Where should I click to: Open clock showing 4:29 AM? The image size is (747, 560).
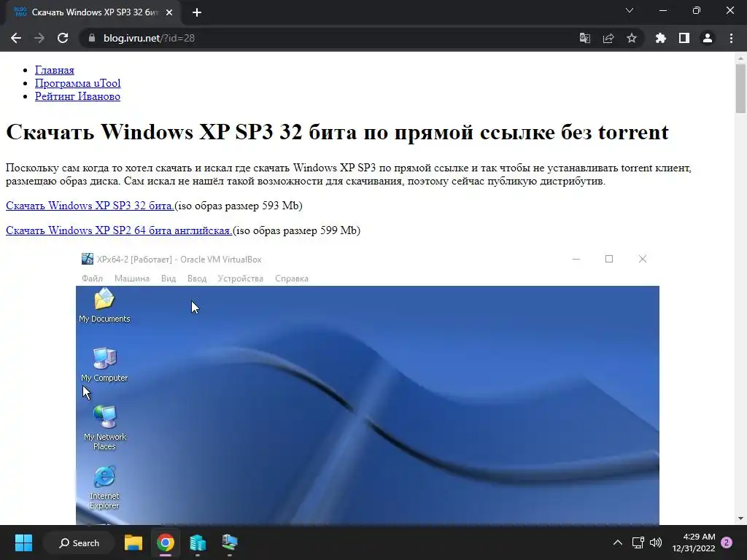(x=694, y=542)
